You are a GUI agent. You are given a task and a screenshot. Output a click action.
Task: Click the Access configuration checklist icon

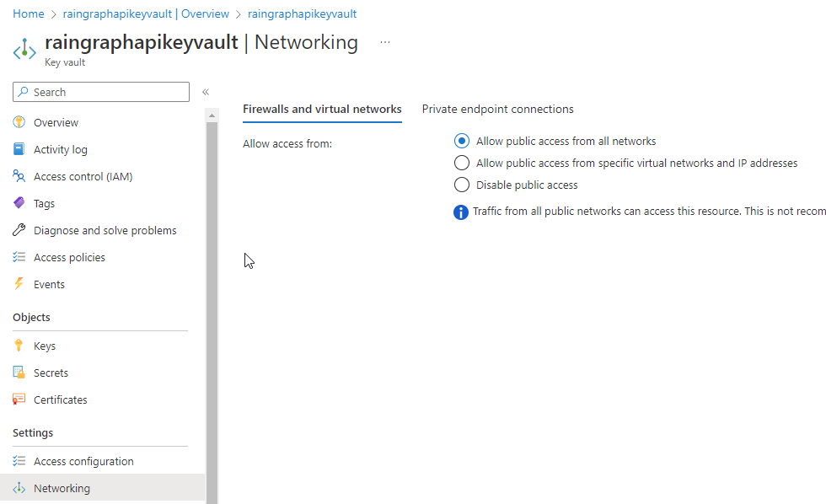click(19, 461)
